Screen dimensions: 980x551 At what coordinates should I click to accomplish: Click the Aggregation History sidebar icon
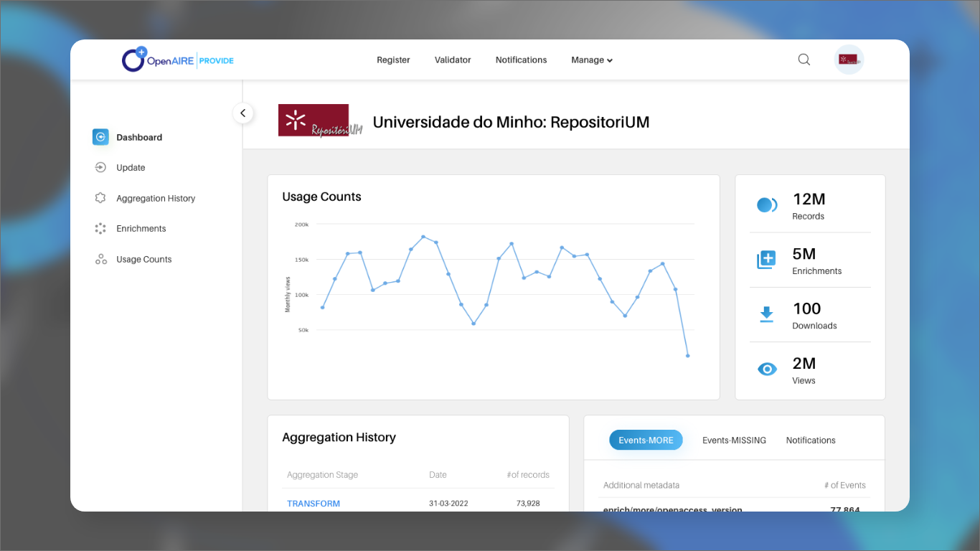pyautogui.click(x=100, y=198)
